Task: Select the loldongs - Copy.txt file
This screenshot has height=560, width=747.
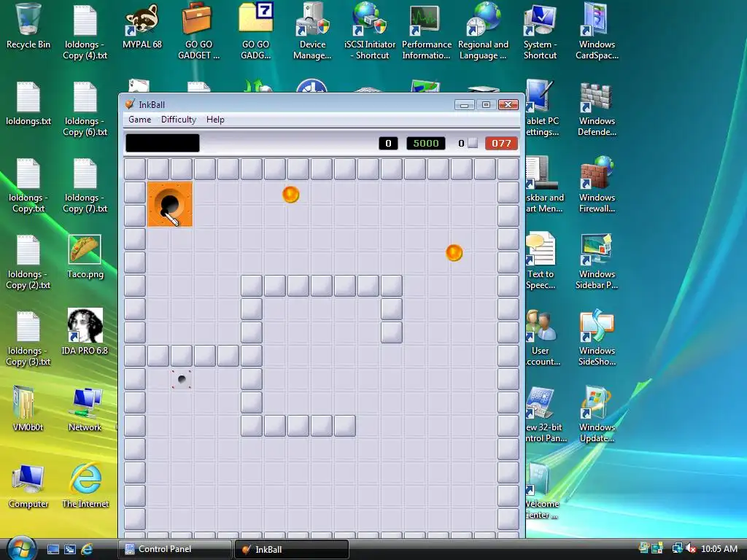Action: point(28,186)
